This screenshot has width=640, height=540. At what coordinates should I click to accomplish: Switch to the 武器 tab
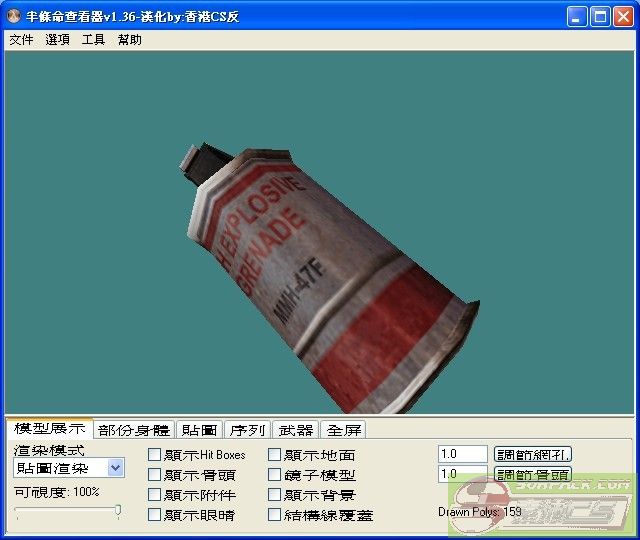(296, 430)
